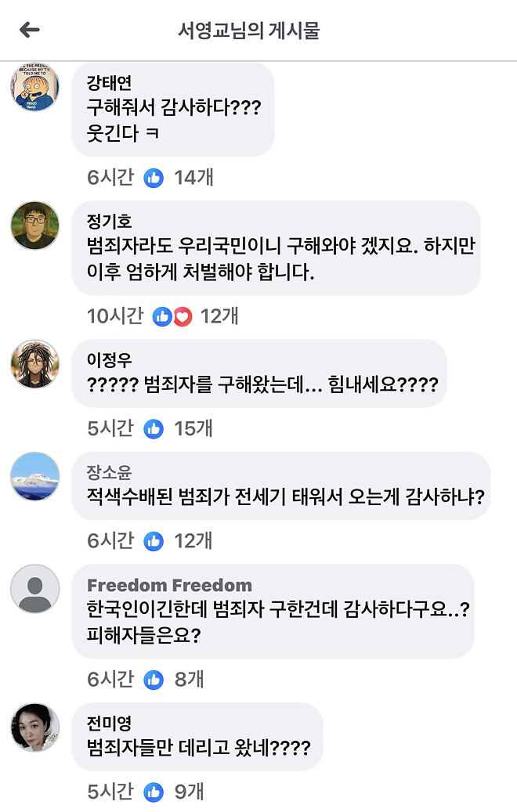Image resolution: width=517 pixels, height=812 pixels.
Task: Click the thumbs-up icon under 장소윤's comment
Action: point(154,540)
